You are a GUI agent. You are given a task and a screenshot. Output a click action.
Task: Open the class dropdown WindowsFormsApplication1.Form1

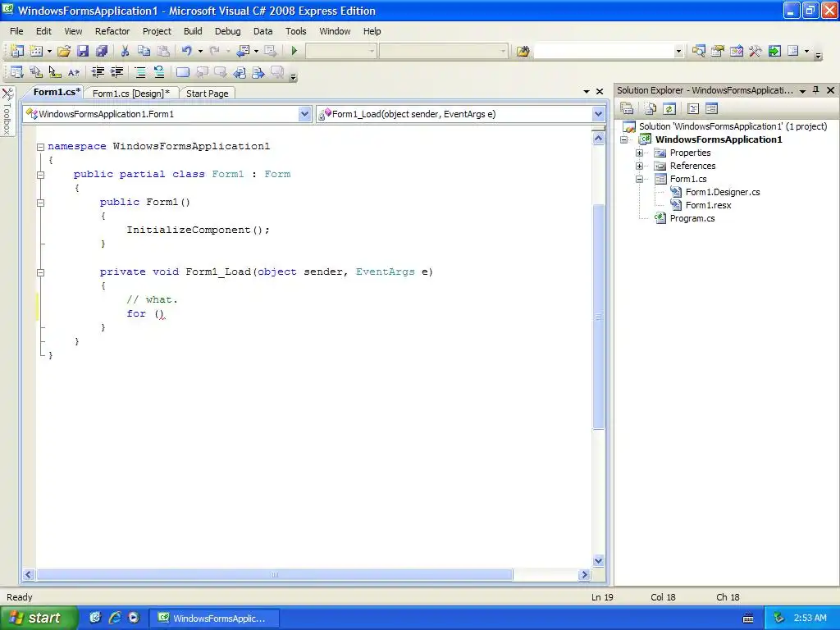304,114
